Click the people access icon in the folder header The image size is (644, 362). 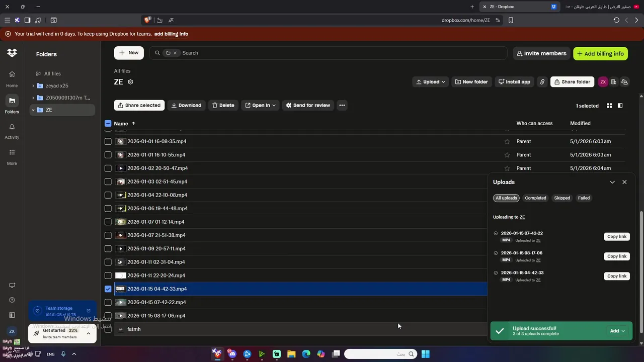coord(624,82)
